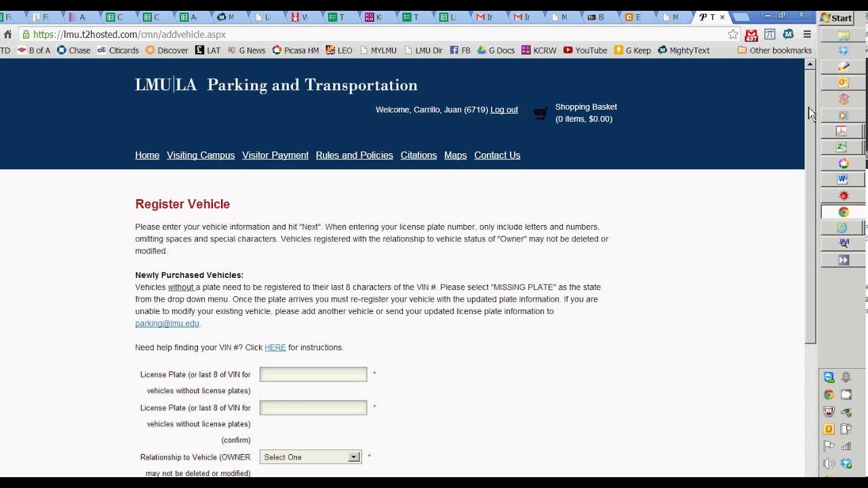The width and height of the screenshot is (868, 488).
Task: Open the G Keep bookmark
Action: [x=633, y=50]
